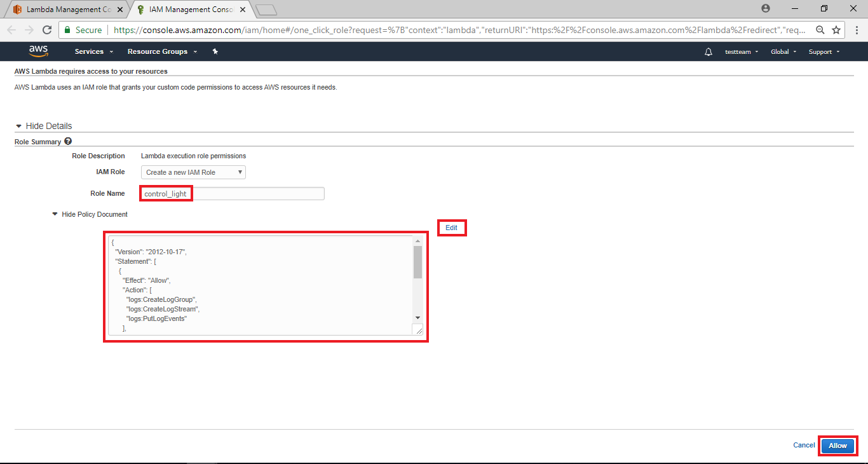Click the blue Allow button
The width and height of the screenshot is (868, 464).
tap(838, 446)
